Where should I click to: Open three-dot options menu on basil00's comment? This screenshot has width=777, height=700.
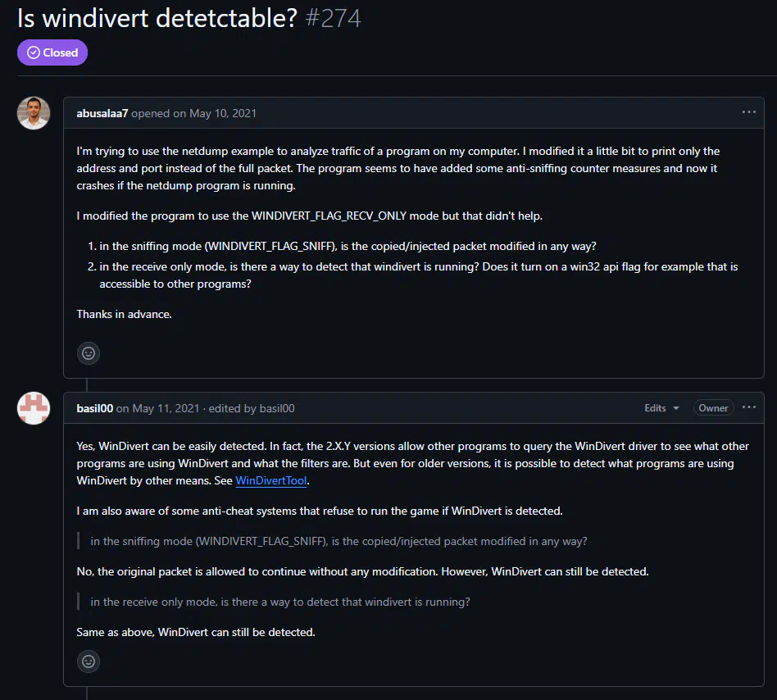pos(749,407)
